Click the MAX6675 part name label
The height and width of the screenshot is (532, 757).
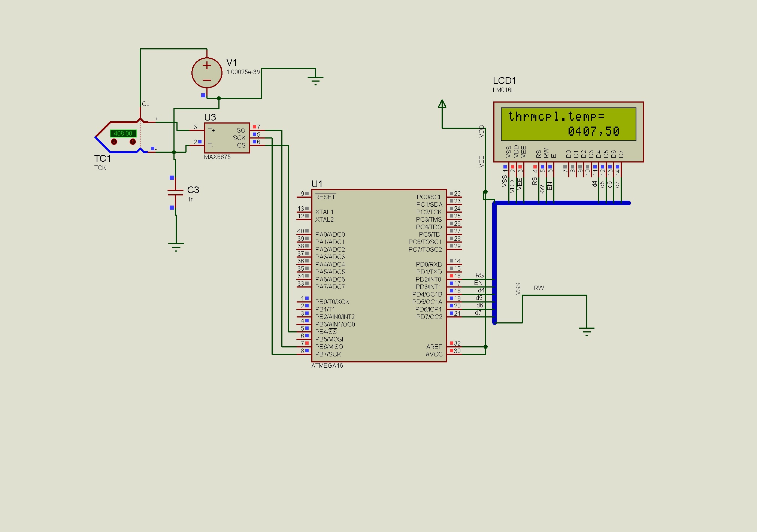pos(217,157)
